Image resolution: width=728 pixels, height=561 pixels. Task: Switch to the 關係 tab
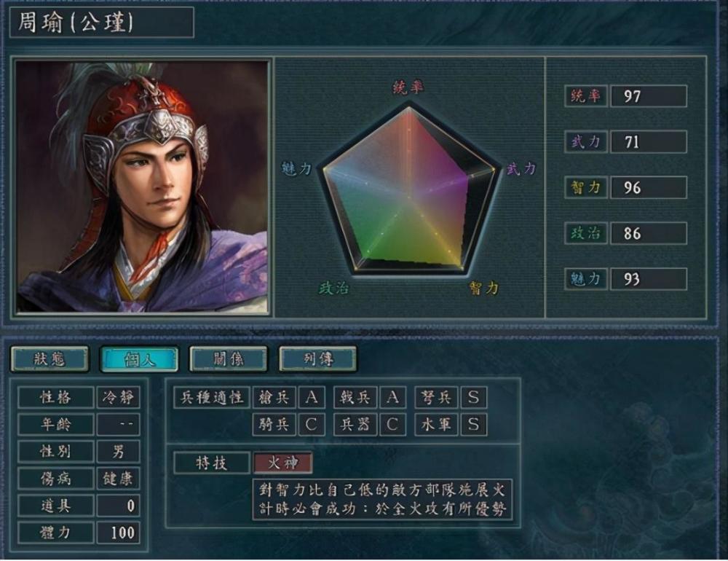tap(229, 358)
